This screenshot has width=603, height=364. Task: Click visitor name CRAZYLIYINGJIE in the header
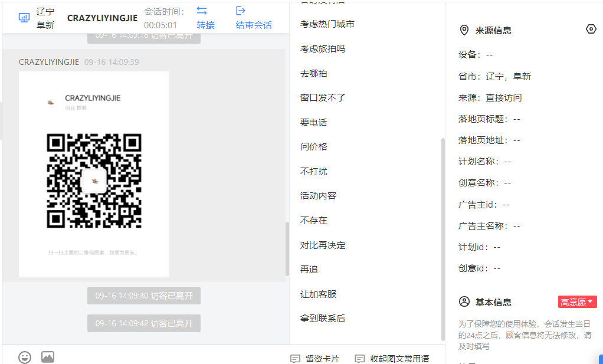click(102, 18)
